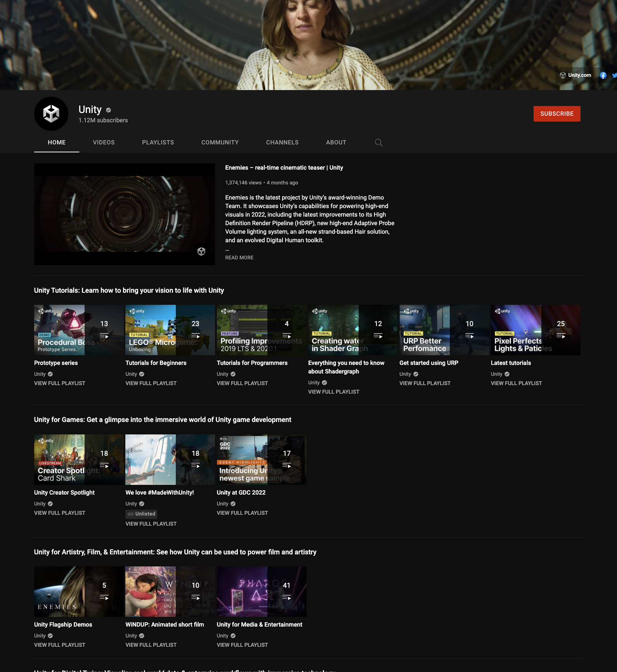Open the Playlists tab
This screenshot has height=672, width=617.
click(x=158, y=142)
